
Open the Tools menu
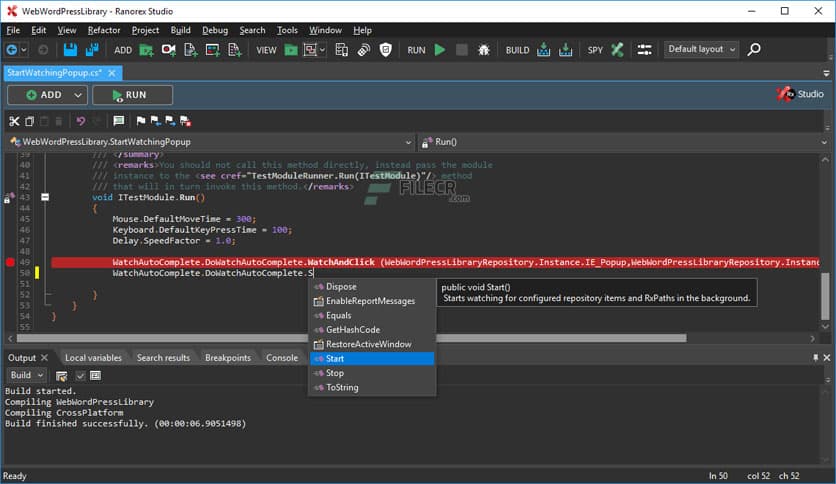(x=287, y=30)
